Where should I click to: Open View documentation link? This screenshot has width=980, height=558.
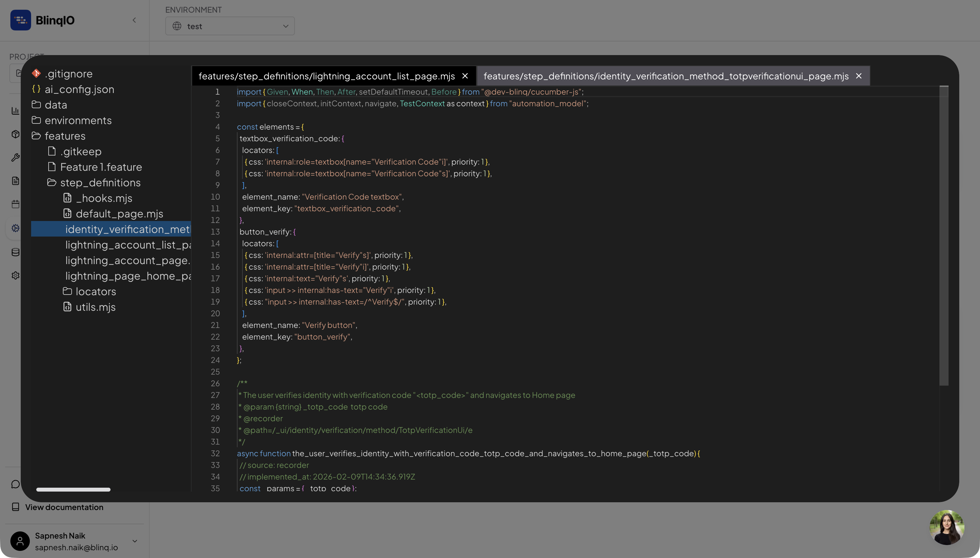64,507
